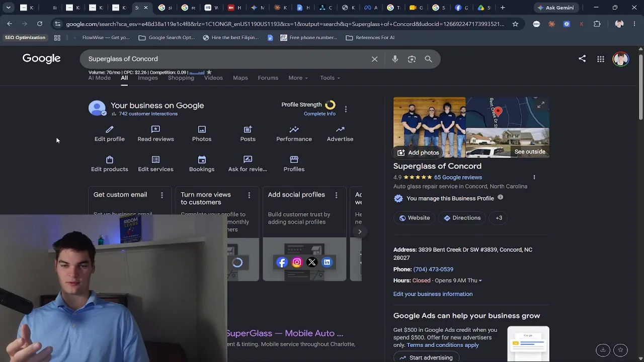Open browser extensions puzzle icon

597,24
